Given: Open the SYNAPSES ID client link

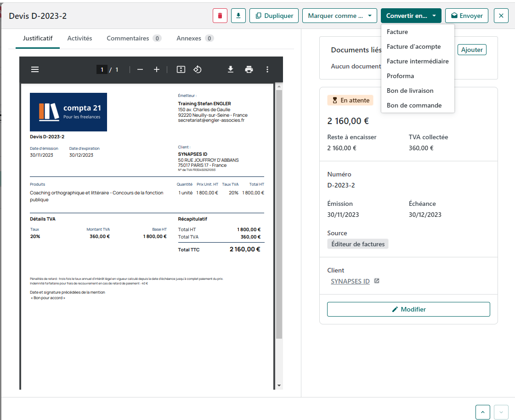Looking at the screenshot, I should (350, 281).
